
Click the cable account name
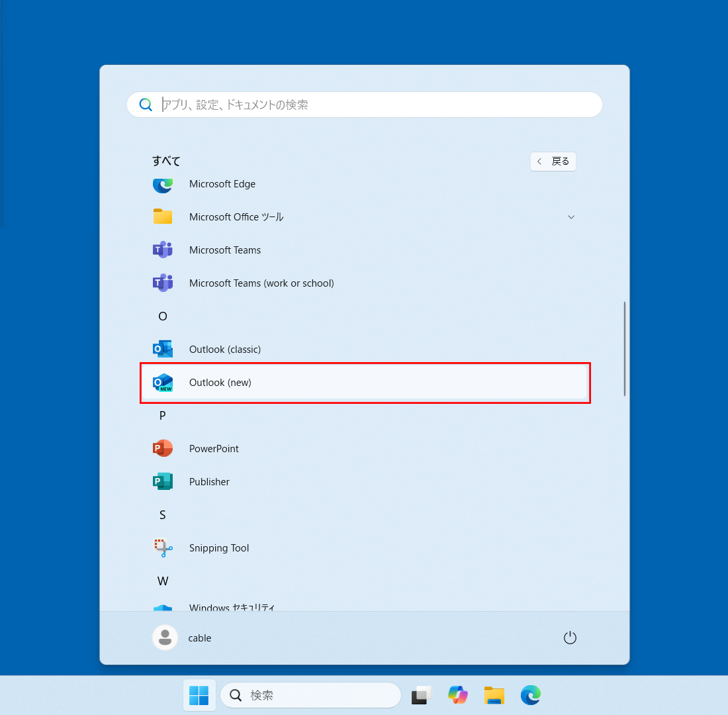pos(200,638)
